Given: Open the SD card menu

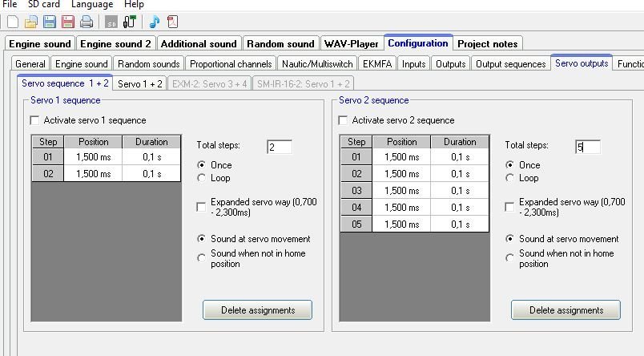Looking at the screenshot, I should pyautogui.click(x=43, y=5).
